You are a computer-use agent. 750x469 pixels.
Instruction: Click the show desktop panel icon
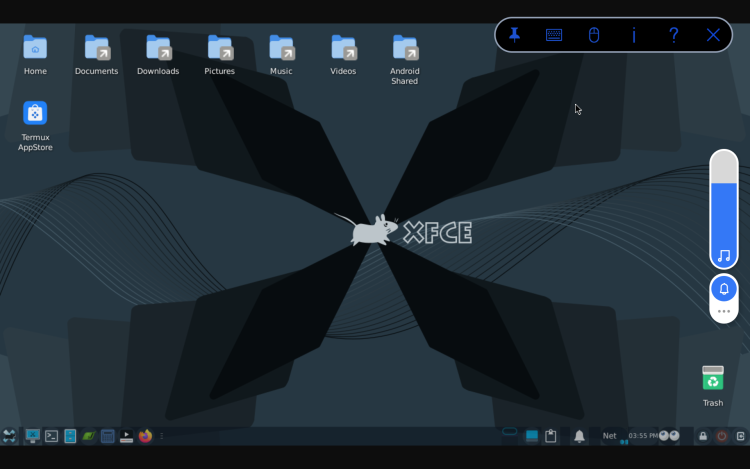[x=33, y=436]
